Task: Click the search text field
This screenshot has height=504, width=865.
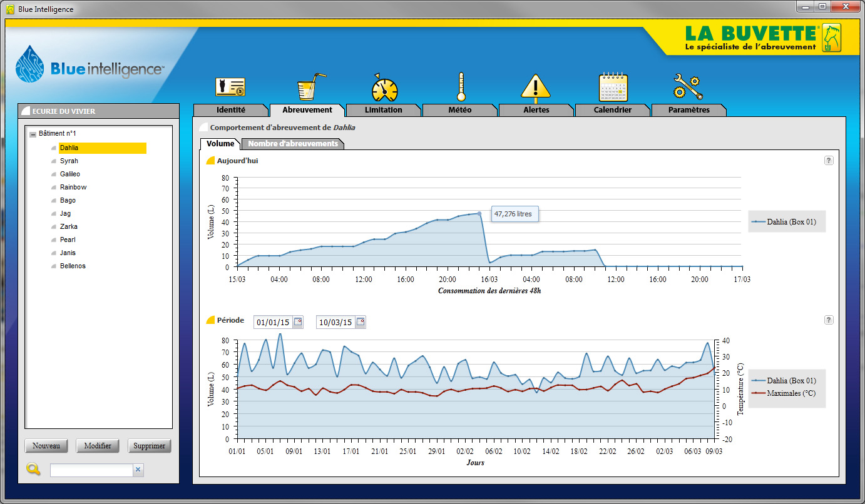Action: pos(91,470)
